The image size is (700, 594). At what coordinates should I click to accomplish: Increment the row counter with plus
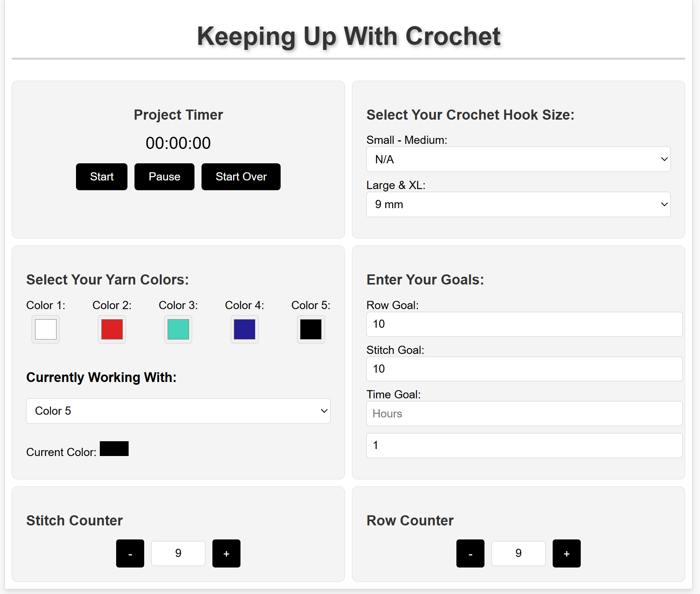[x=567, y=553]
